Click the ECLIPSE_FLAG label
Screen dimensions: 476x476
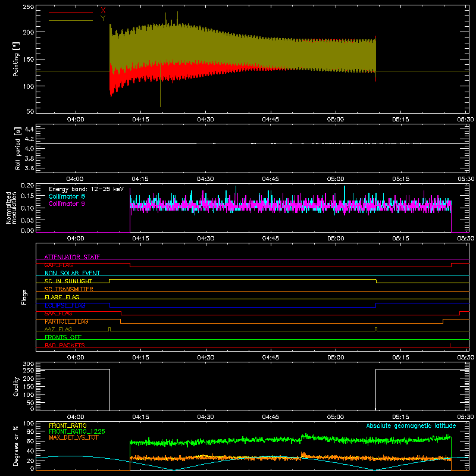(x=65, y=305)
